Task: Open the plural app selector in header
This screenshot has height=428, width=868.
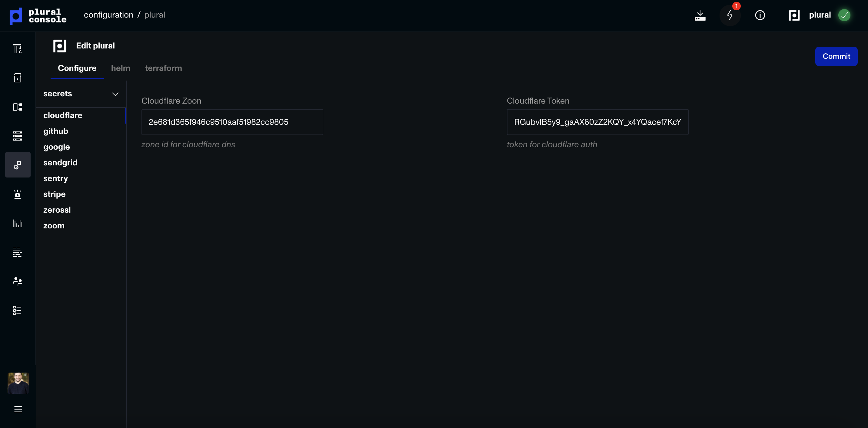Action: click(819, 15)
